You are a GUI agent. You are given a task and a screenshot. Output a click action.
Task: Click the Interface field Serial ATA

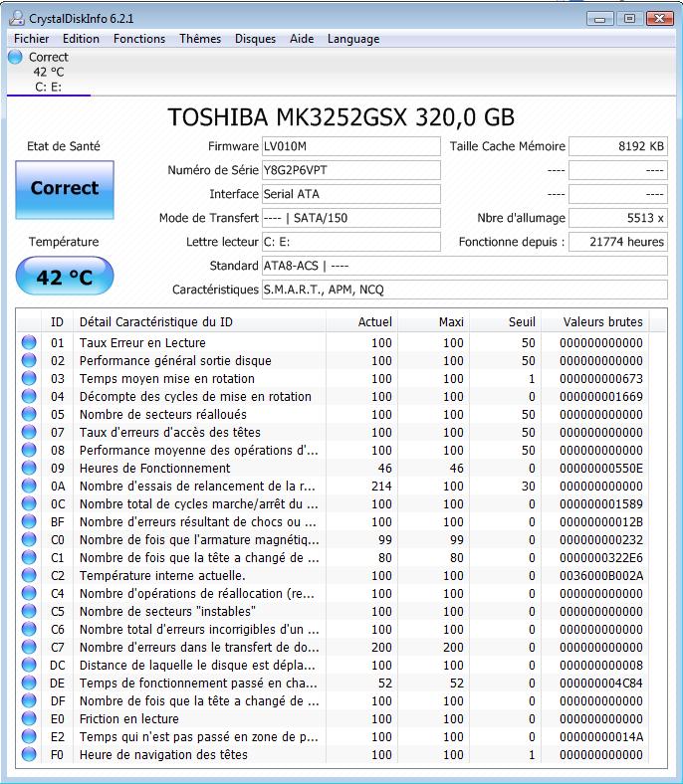tap(350, 194)
